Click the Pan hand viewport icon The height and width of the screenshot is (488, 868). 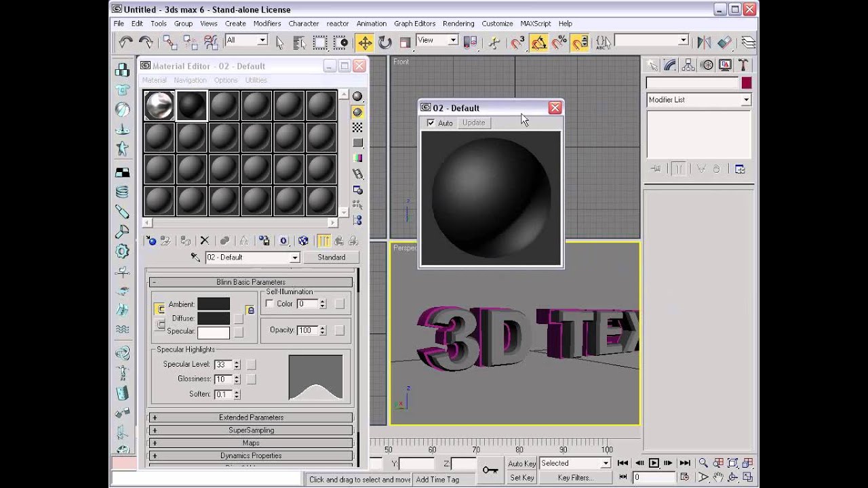(x=718, y=477)
